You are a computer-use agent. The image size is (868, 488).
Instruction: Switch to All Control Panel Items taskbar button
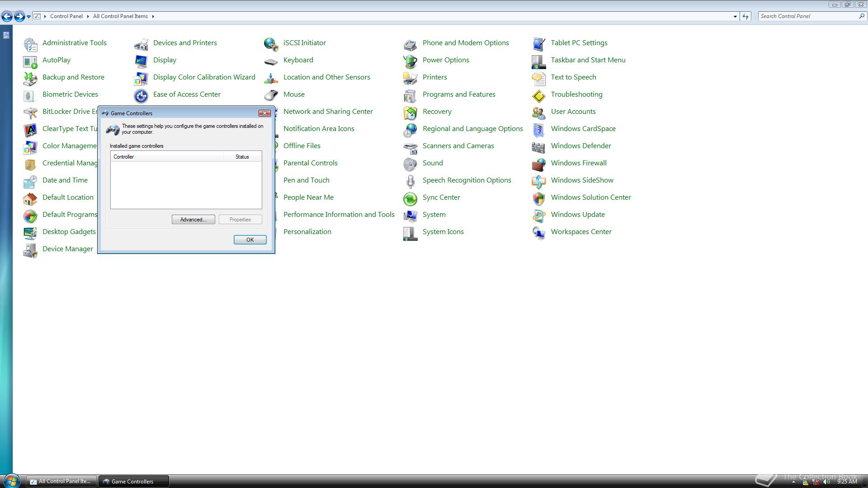[61, 481]
